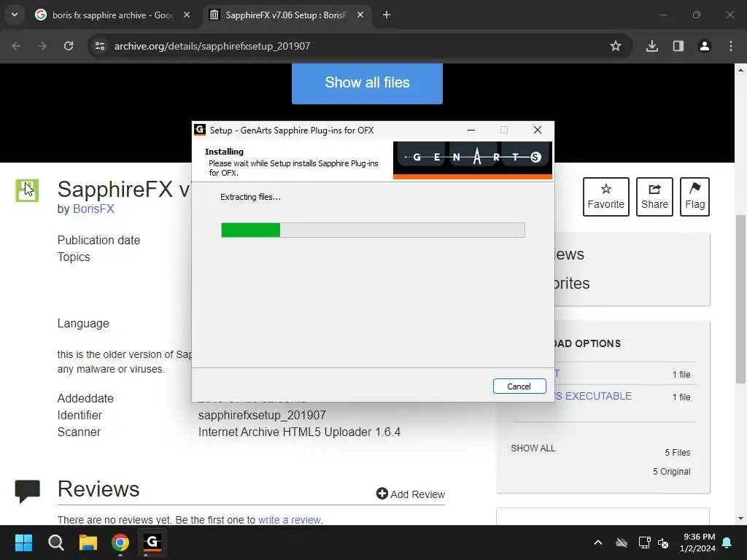
Task: Open the Windows Start menu
Action: pos(23,542)
